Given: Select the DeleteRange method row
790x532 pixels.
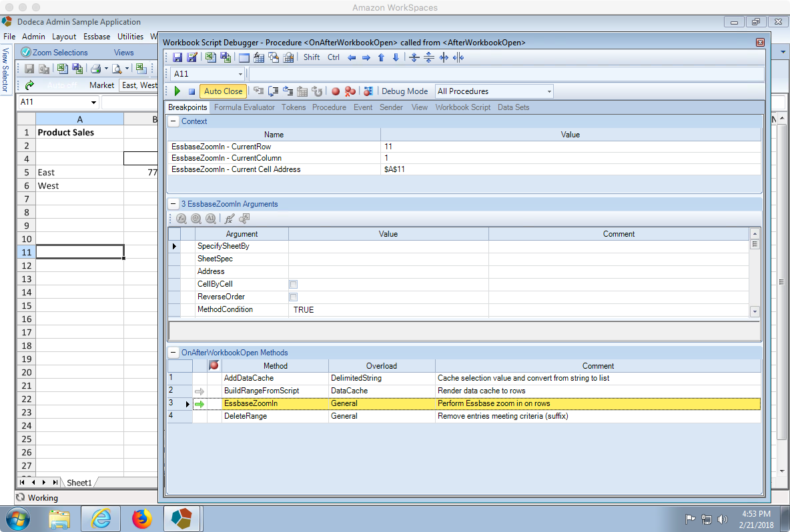Looking at the screenshot, I should 464,416.
